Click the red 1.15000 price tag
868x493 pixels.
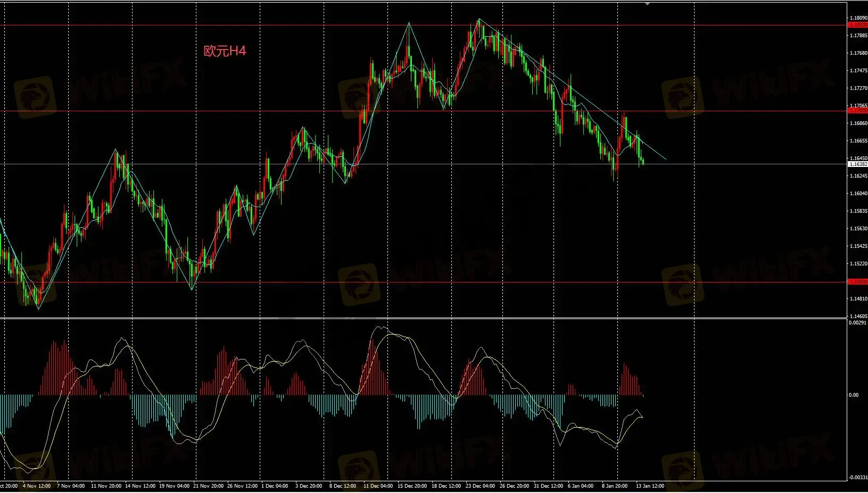point(858,281)
